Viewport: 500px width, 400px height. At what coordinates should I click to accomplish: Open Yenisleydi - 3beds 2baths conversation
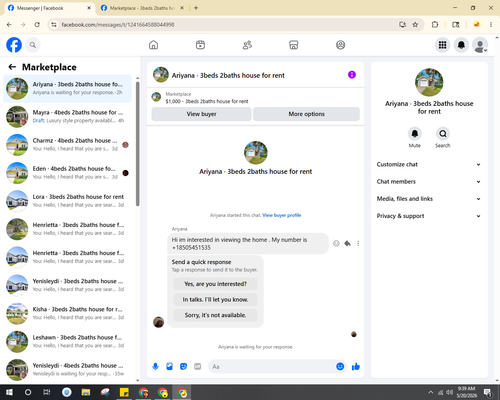pyautogui.click(x=68, y=285)
